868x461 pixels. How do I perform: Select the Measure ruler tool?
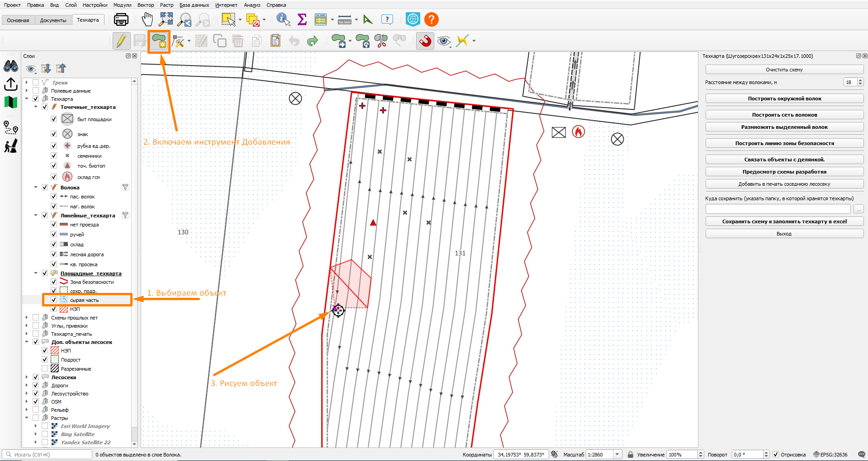pyautogui.click(x=345, y=19)
